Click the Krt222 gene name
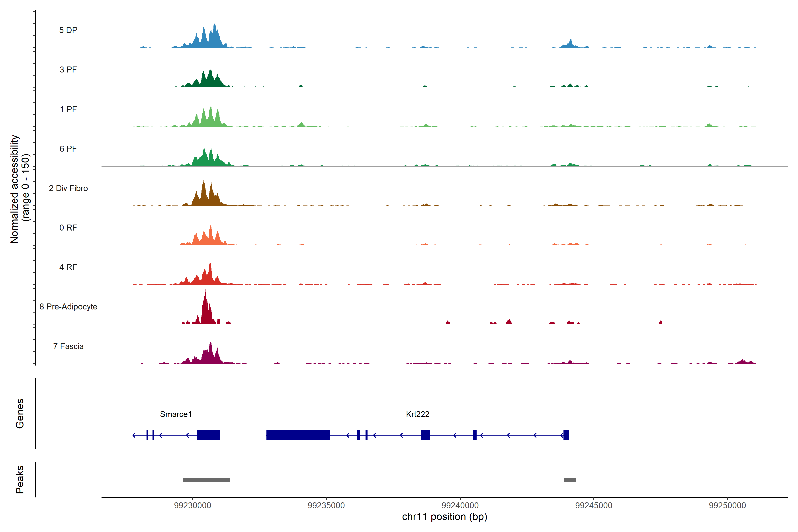 [x=418, y=414]
